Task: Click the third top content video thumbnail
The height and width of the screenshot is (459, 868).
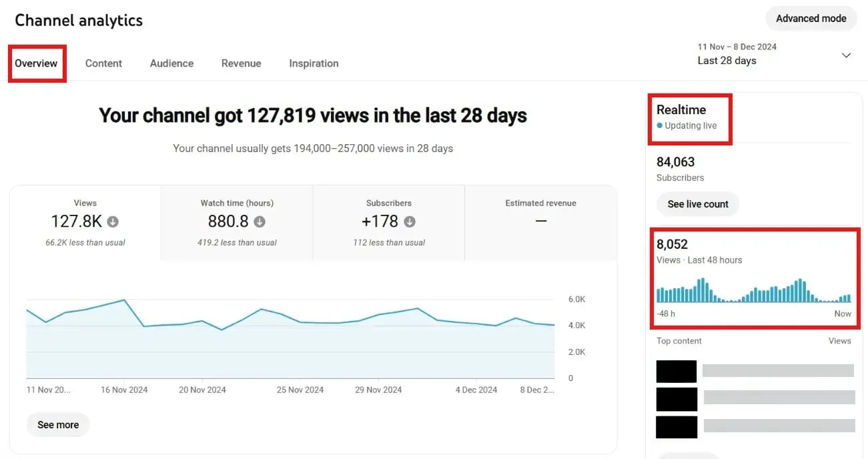Action: pos(676,427)
